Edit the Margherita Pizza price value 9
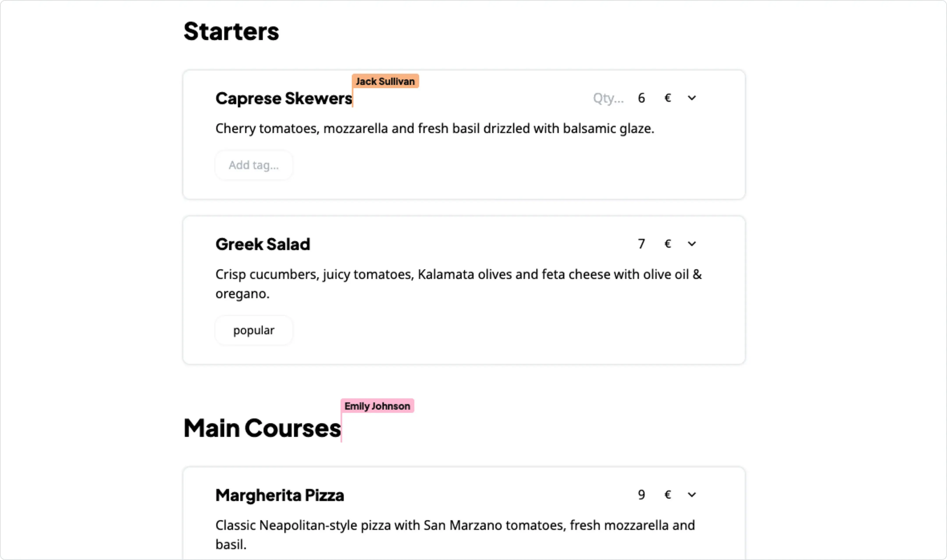Viewport: 947px width, 560px height. (641, 495)
